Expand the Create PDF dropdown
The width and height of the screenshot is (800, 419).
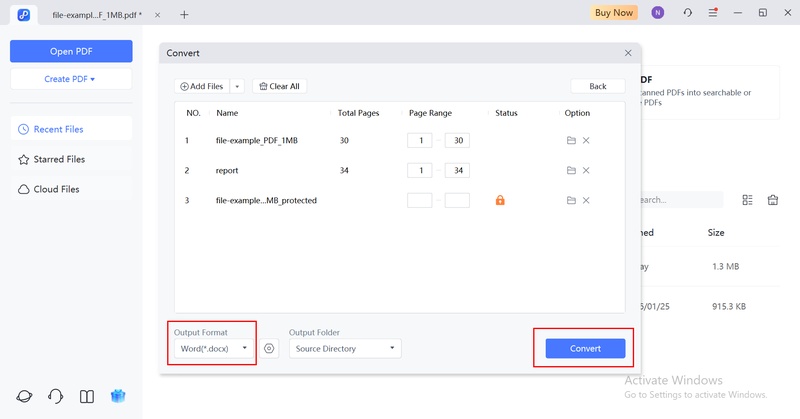pyautogui.click(x=71, y=78)
